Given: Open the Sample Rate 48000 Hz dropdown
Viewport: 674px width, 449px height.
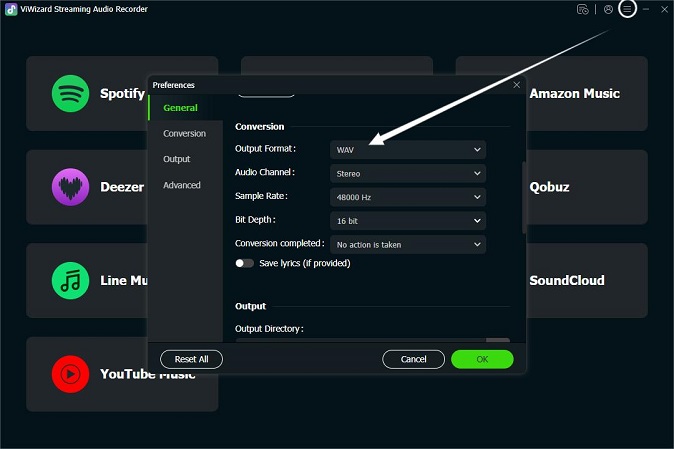Looking at the screenshot, I should (408, 197).
